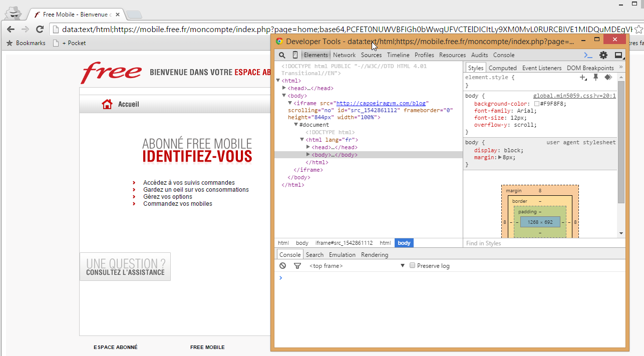Open the drawer Rendering tab
This screenshot has width=644, height=356.
375,255
